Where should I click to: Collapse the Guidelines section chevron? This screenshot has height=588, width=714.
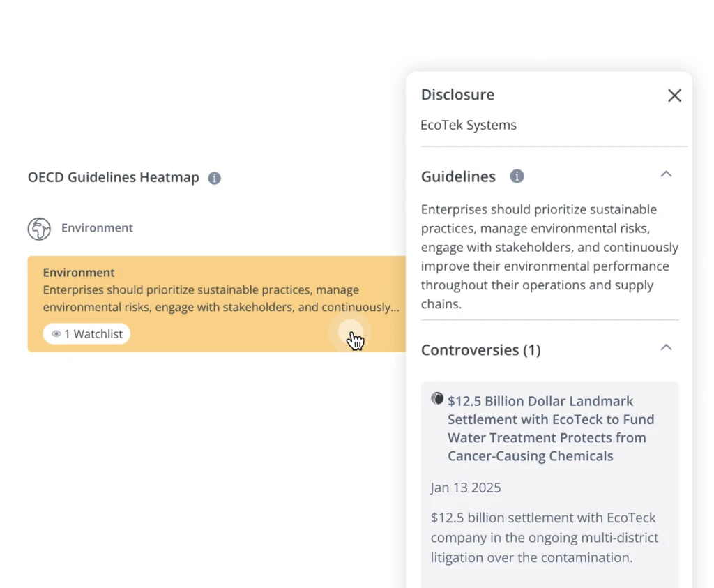666,174
